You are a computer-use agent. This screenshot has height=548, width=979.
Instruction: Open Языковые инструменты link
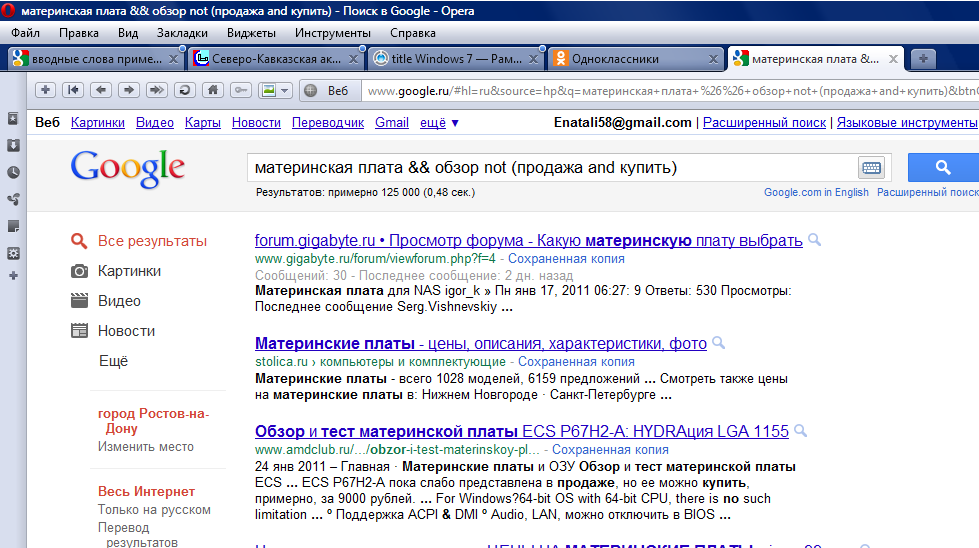pos(907,122)
